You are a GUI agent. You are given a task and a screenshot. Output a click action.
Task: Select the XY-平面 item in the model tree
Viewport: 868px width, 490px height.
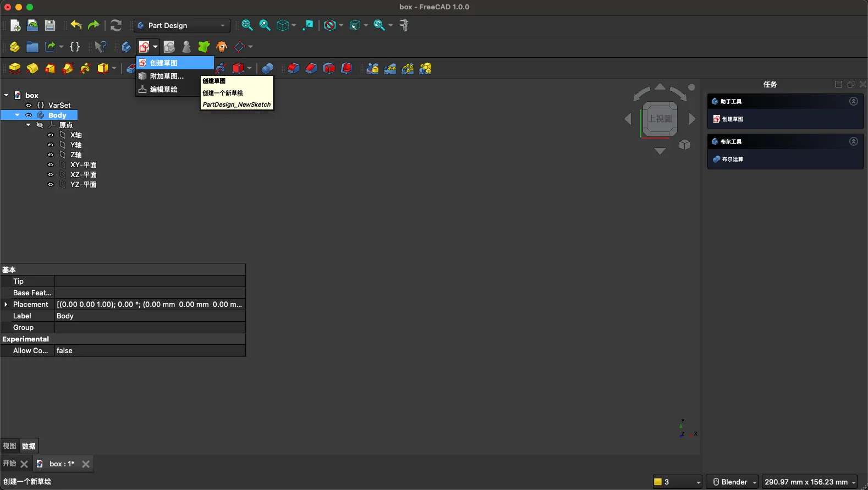point(83,164)
